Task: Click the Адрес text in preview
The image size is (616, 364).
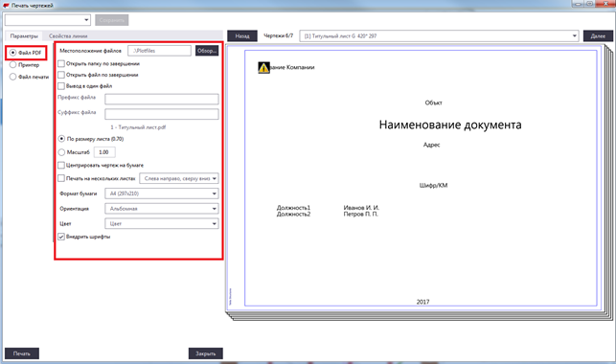Action: [x=431, y=145]
